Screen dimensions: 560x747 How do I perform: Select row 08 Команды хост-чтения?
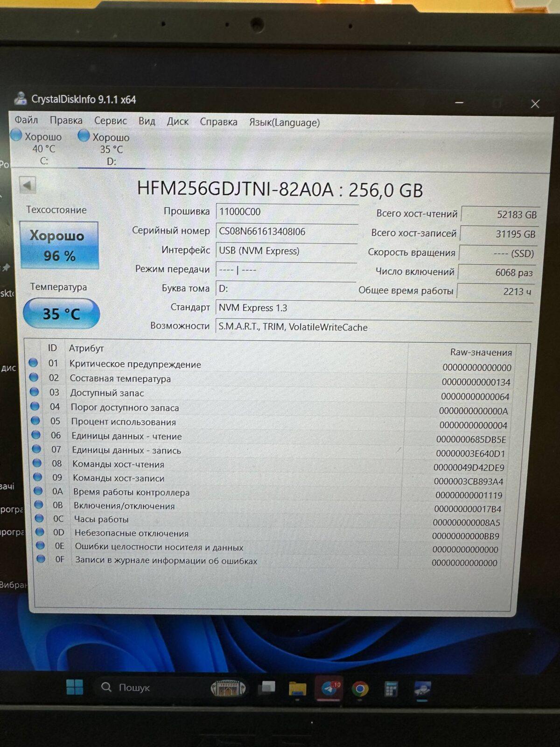271,465
